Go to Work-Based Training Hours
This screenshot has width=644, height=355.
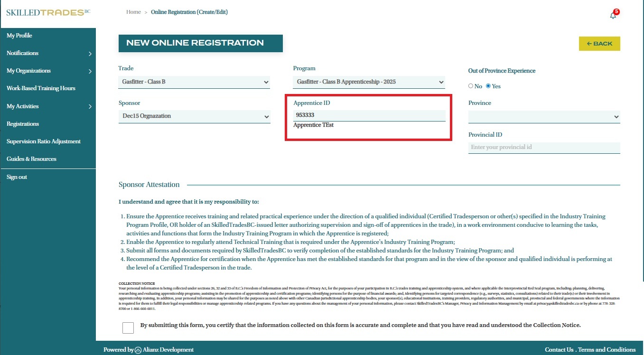pyautogui.click(x=41, y=88)
